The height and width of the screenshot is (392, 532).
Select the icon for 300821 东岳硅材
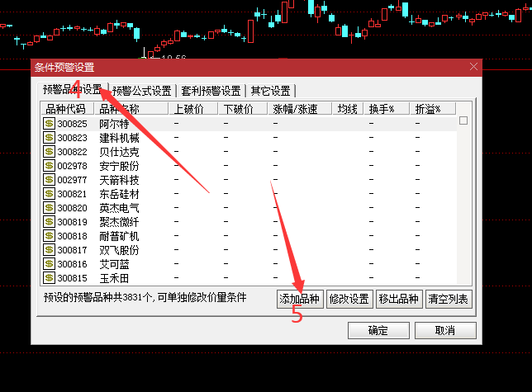point(49,194)
